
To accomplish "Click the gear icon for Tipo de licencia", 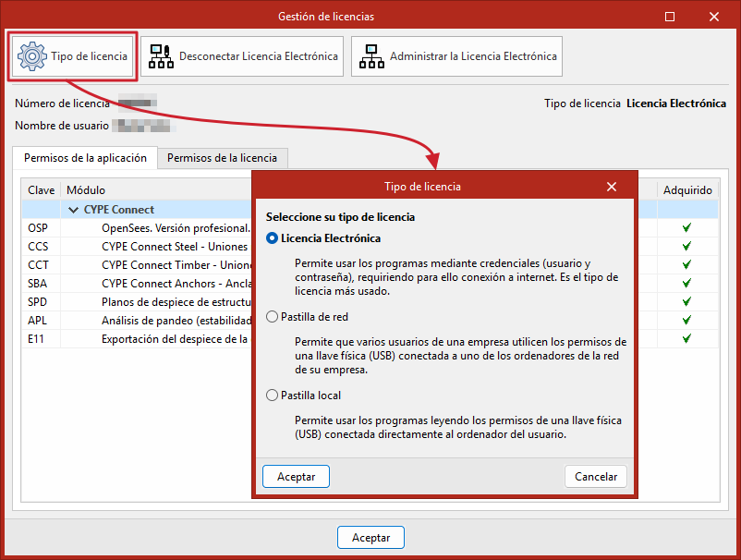I will [x=31, y=56].
